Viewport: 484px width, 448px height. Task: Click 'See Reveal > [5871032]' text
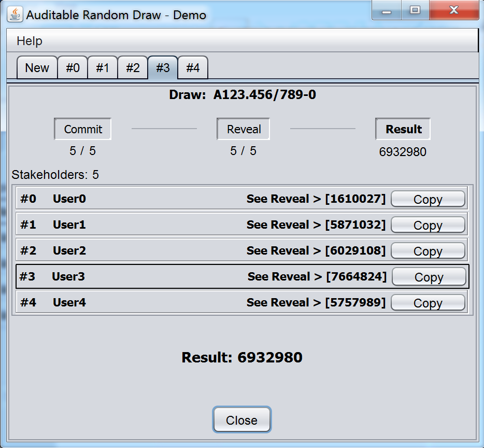[316, 225]
